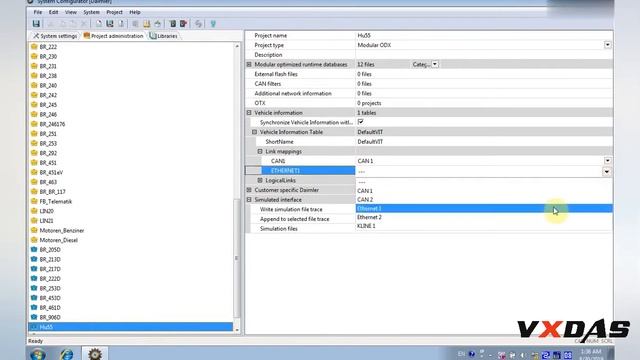Viewport: 640px width, 360px height.
Task: Click the folder icon beside FB_Telematik
Action: (x=34, y=201)
